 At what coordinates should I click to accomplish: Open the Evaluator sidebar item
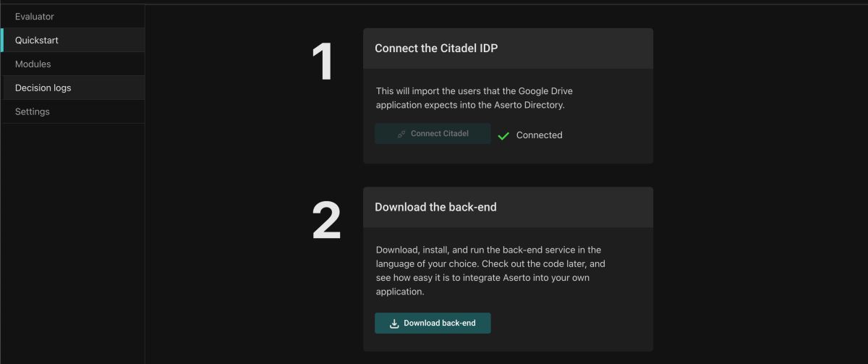point(72,17)
